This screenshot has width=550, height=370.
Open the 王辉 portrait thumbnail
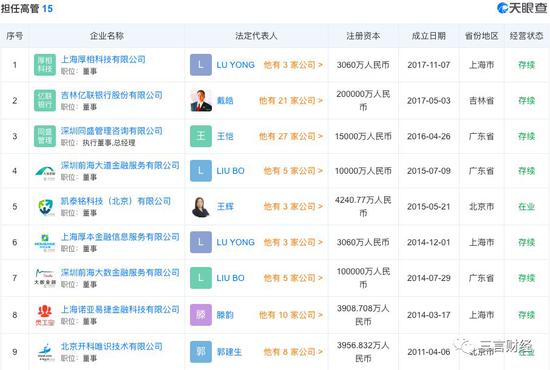point(201,207)
